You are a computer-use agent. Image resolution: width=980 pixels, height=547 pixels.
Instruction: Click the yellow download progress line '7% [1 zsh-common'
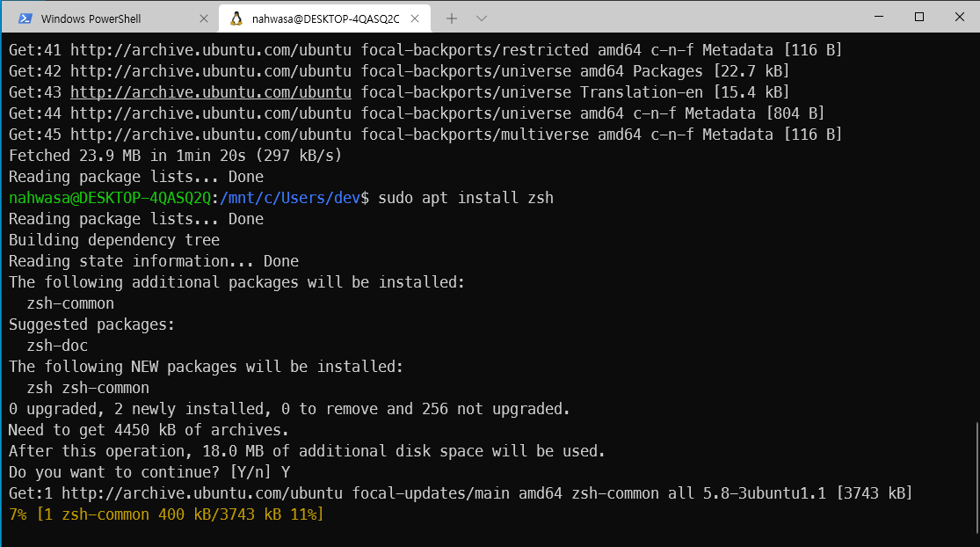pos(166,514)
